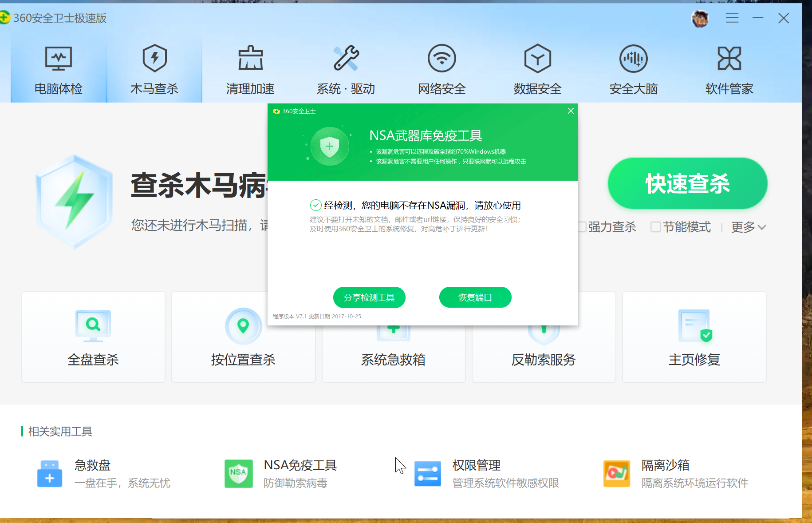Close the NSA武器库免疫工具 dialog

tap(571, 111)
